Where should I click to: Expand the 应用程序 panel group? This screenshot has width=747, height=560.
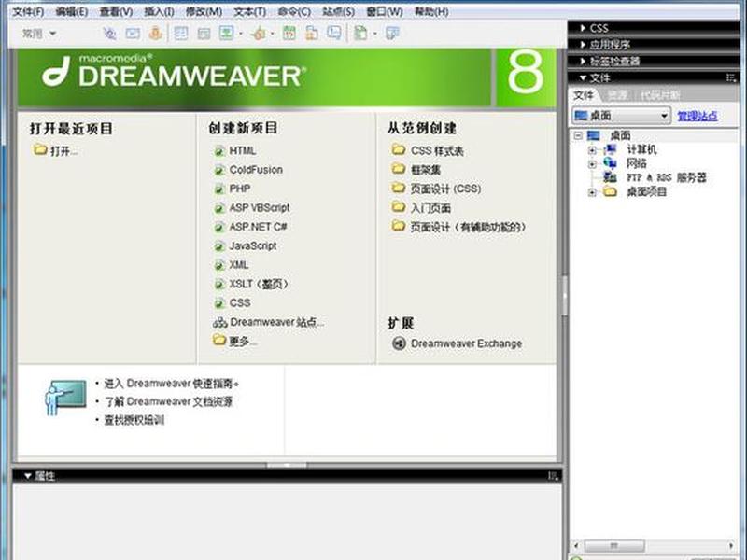pos(583,45)
